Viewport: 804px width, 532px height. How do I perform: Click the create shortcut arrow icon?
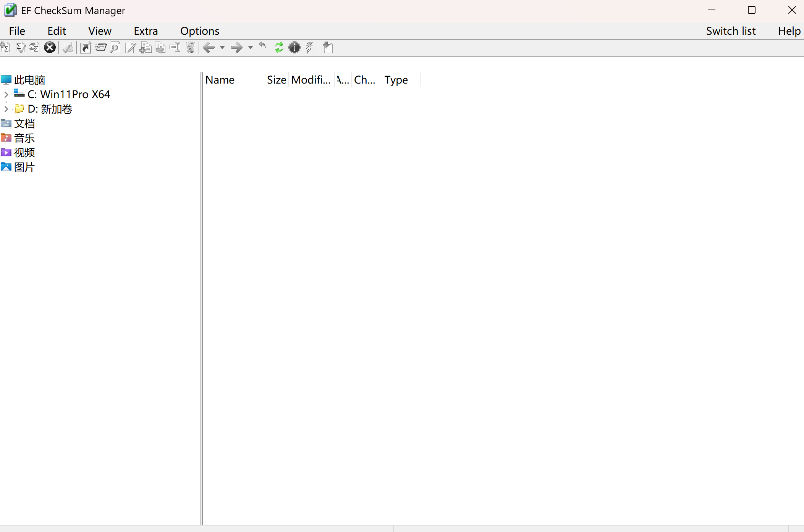(86, 47)
